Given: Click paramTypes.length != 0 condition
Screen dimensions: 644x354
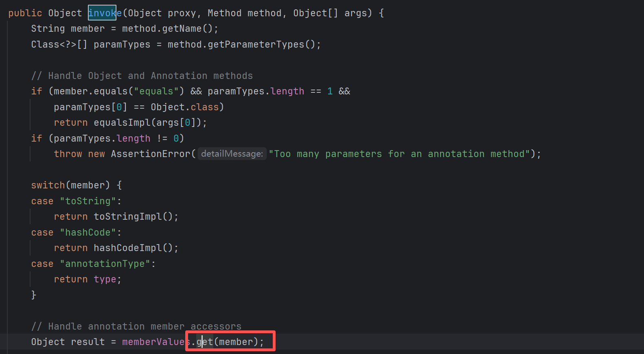Looking at the screenshot, I should coord(116,138).
